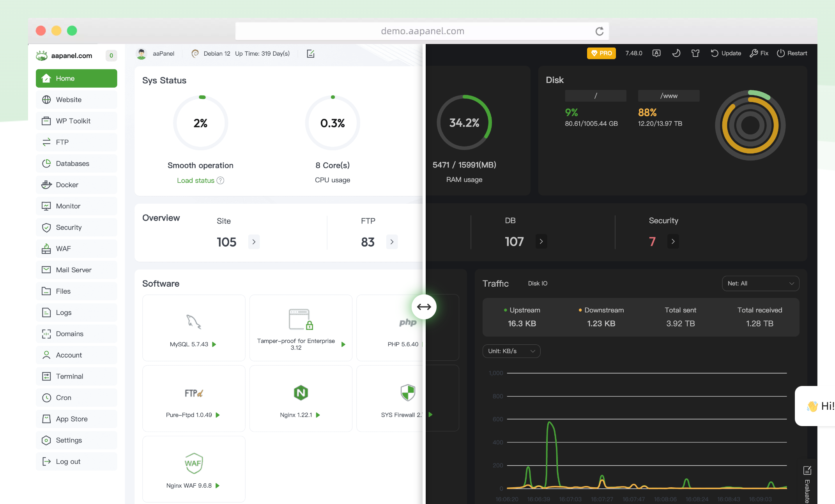This screenshot has height=504, width=835.
Task: Click the Nginx 1.22.1 hexagon icon
Action: (301, 393)
